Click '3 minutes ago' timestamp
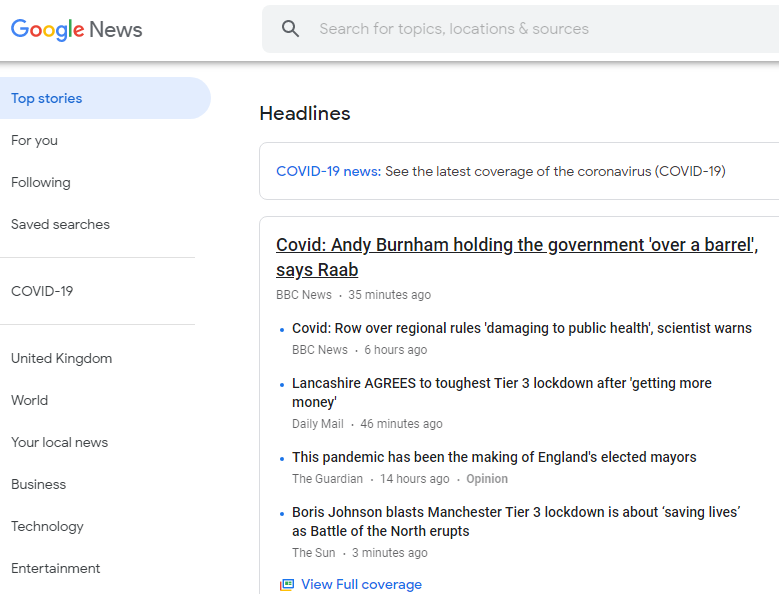Image resolution: width=779 pixels, height=594 pixels. tap(390, 553)
